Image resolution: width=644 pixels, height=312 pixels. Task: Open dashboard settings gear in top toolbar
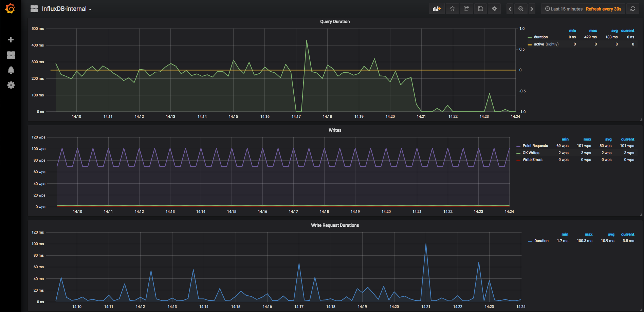pyautogui.click(x=494, y=9)
